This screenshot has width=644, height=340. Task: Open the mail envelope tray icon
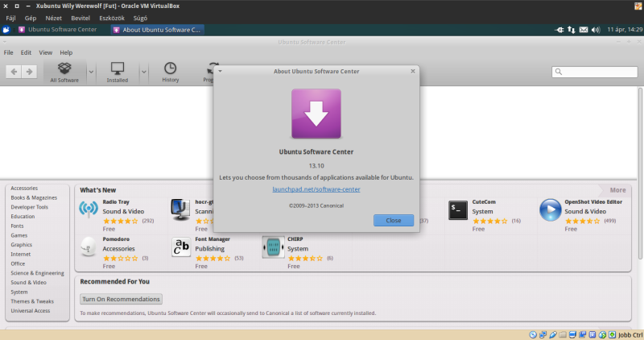[x=583, y=30]
